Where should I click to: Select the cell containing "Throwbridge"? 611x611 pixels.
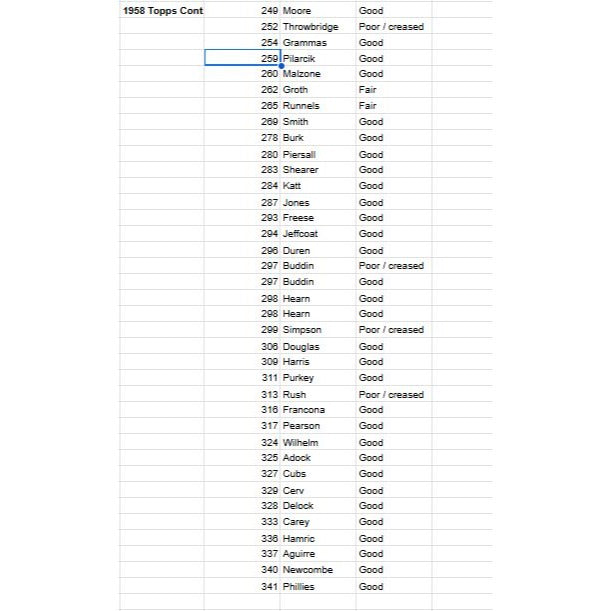[310, 26]
